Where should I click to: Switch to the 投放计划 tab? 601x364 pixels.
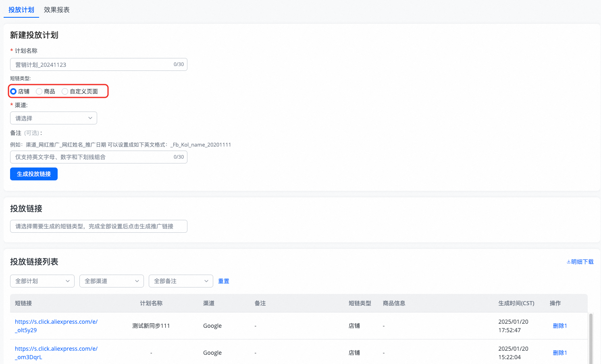coord(21,10)
